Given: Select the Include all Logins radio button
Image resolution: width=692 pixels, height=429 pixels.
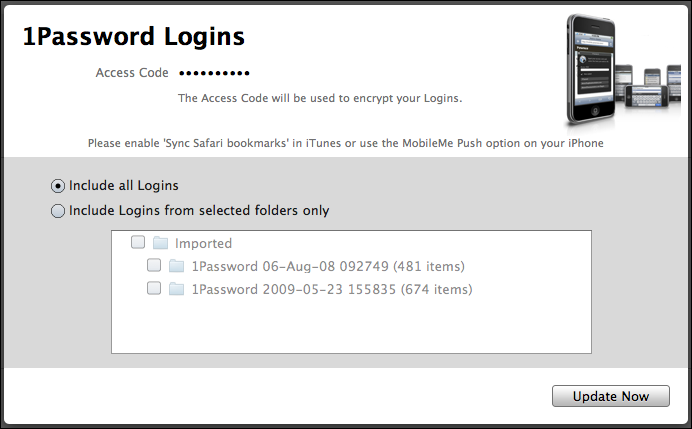Looking at the screenshot, I should click(58, 186).
